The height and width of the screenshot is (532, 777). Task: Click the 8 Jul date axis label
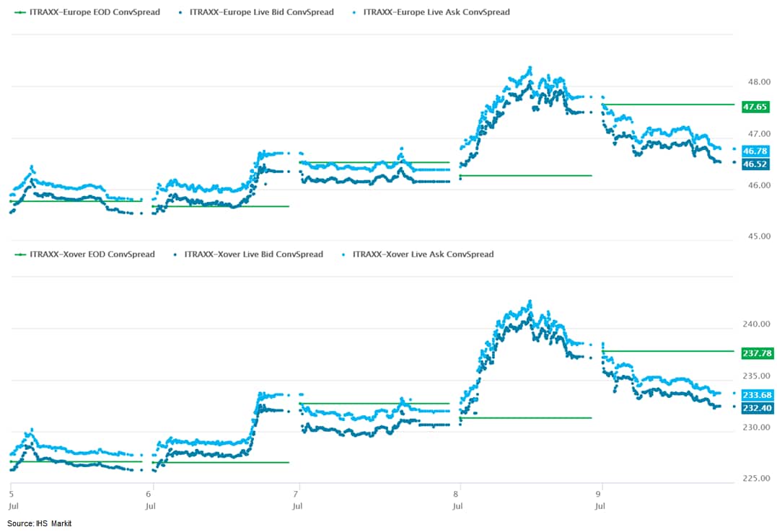click(x=457, y=500)
